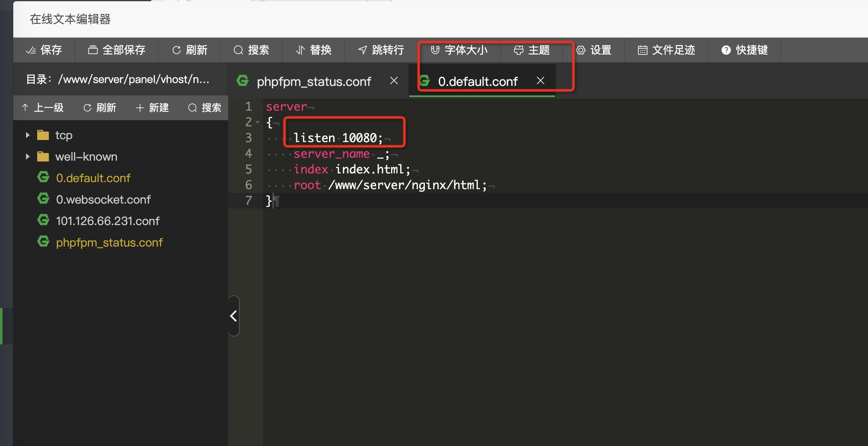Viewport: 868px width, 446px height.
Task: Open the Font Size (字体大小) option
Action: point(459,50)
